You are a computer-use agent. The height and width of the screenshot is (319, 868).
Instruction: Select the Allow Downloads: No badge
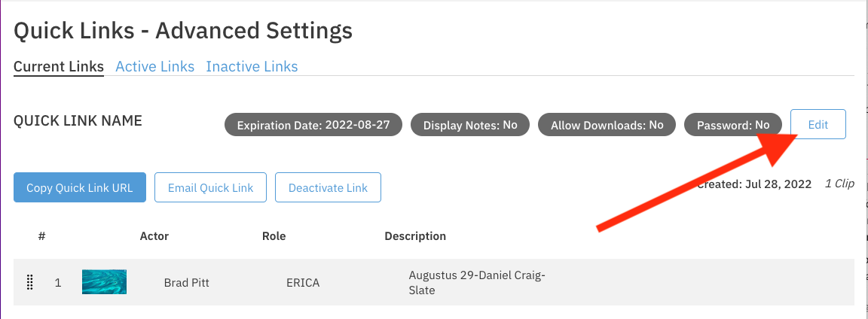[x=607, y=125]
